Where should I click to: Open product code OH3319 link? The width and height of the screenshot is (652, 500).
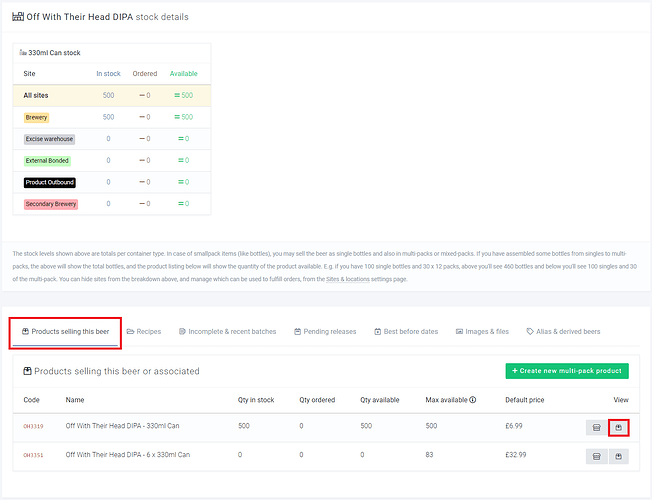tap(33, 427)
